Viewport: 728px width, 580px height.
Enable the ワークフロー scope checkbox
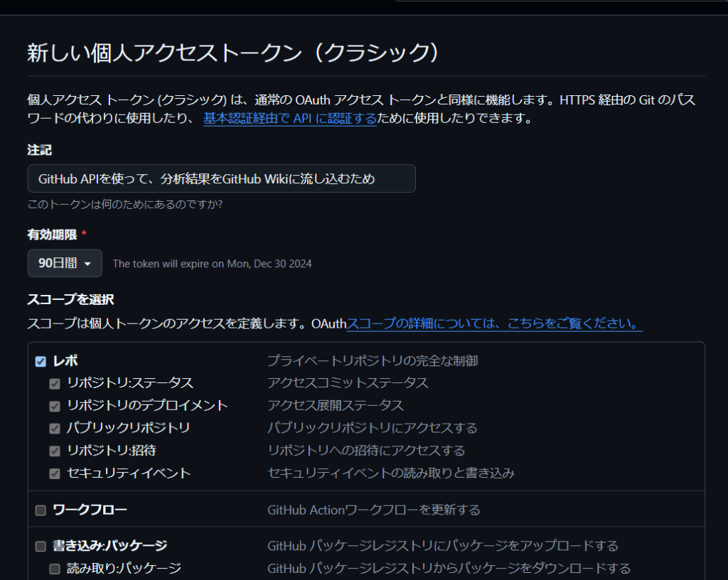click(41, 510)
